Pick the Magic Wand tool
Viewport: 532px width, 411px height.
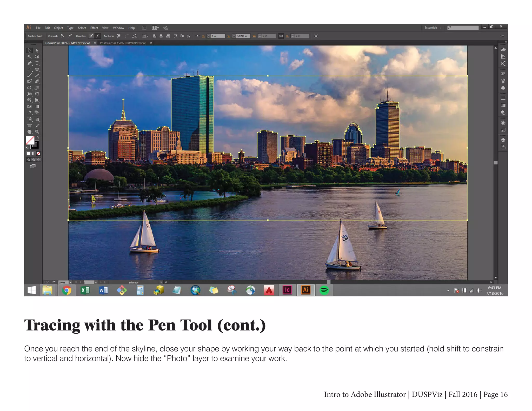tap(29, 57)
